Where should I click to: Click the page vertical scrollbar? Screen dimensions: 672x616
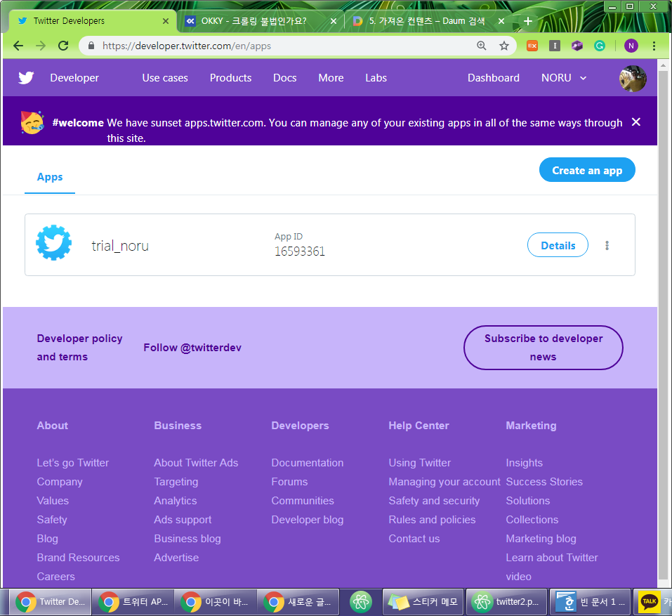[x=663, y=326]
